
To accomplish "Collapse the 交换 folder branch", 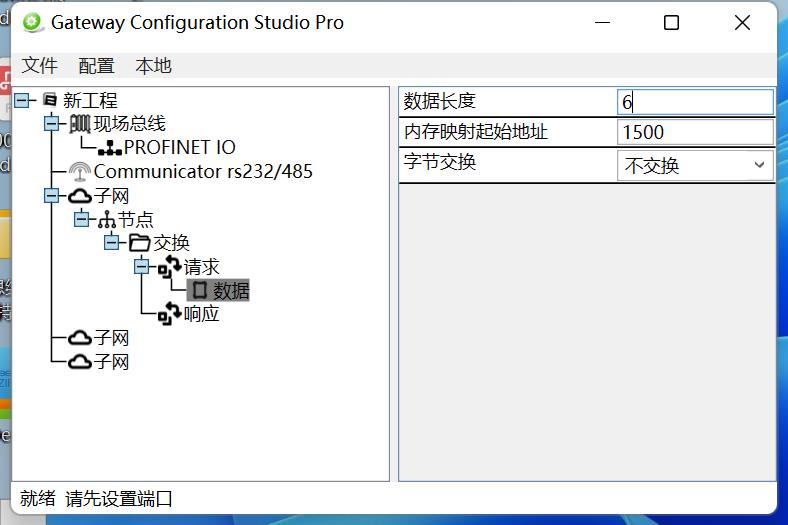I will click(x=112, y=243).
